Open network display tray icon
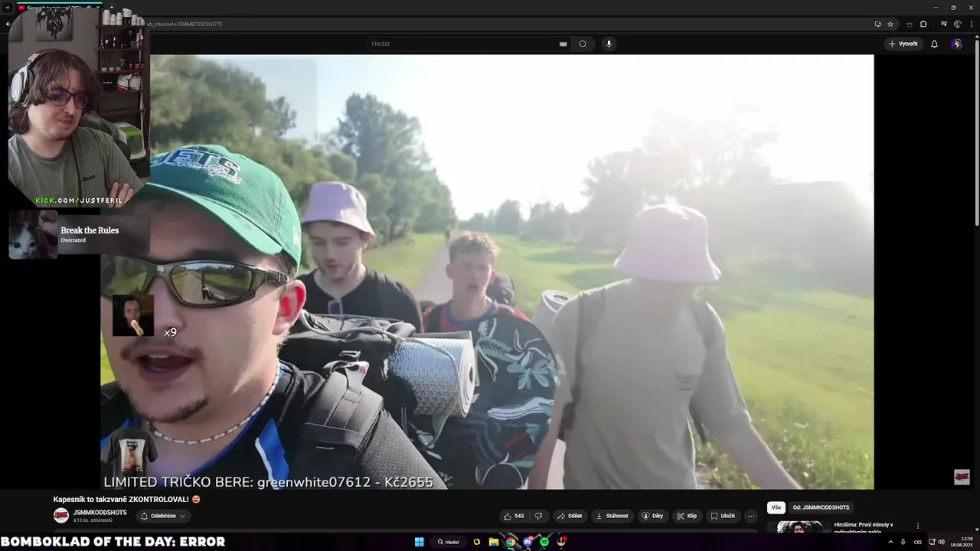This screenshot has height=551, width=980. [932, 542]
